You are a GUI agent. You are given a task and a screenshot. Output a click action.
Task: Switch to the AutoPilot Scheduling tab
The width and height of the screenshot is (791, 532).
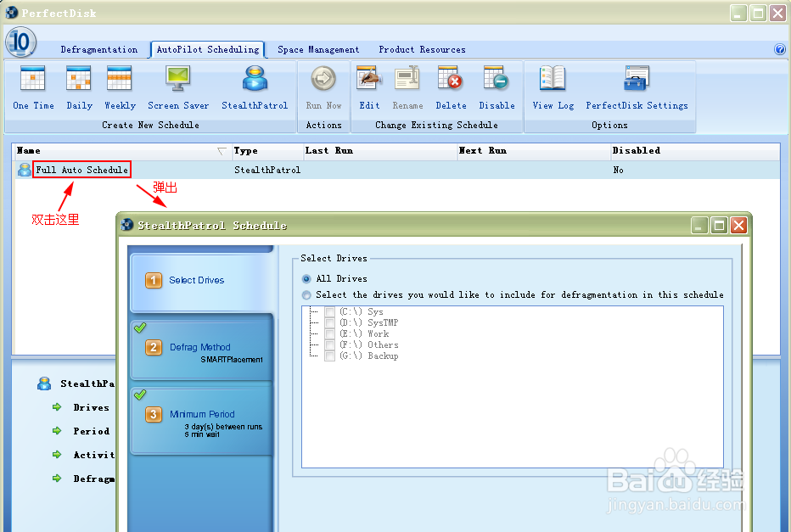click(208, 49)
